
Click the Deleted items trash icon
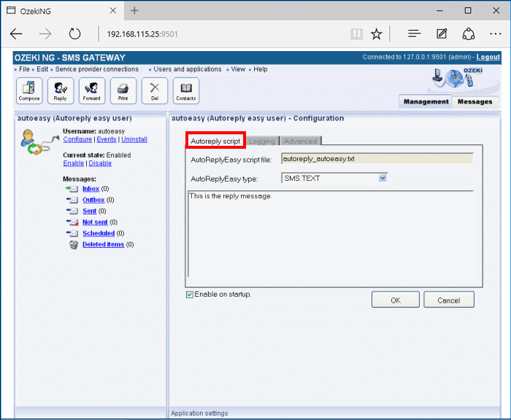[x=74, y=244]
